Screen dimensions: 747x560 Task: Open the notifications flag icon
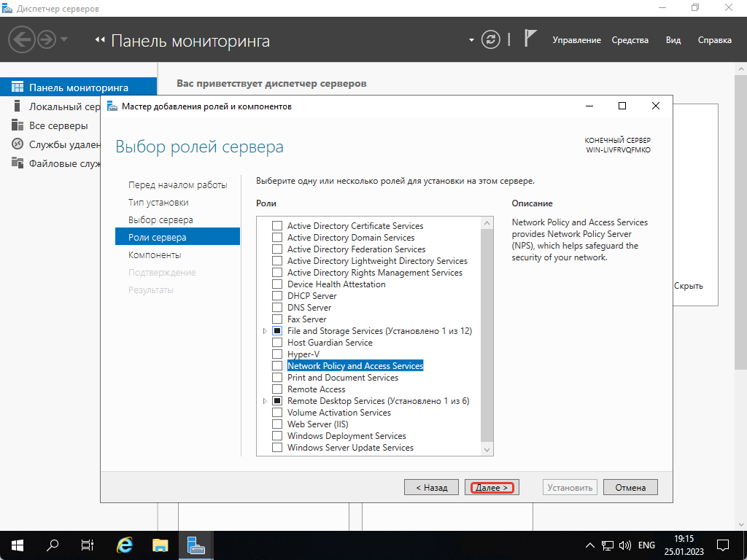(x=530, y=38)
